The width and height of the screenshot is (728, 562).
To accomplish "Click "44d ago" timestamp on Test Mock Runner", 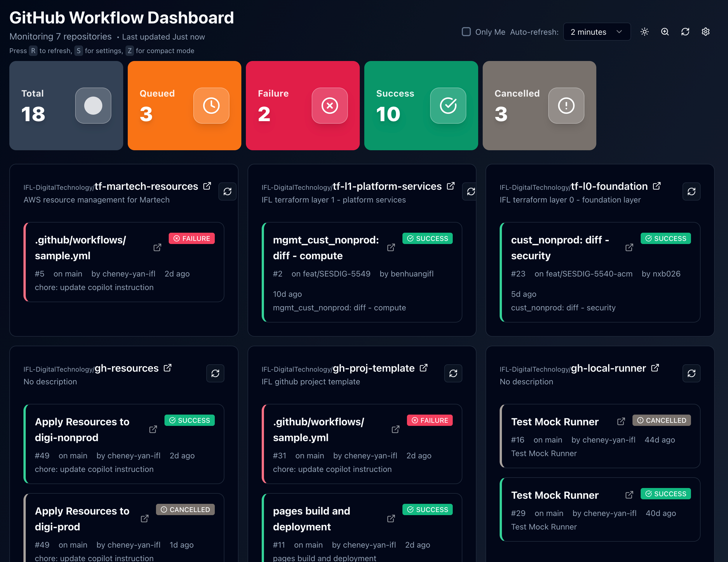I will coord(660,440).
